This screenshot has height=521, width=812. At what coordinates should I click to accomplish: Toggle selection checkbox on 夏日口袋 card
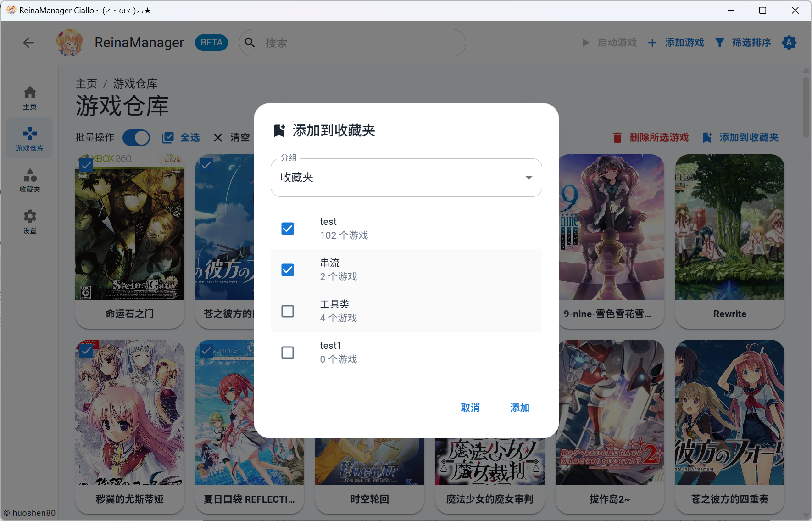(x=206, y=351)
